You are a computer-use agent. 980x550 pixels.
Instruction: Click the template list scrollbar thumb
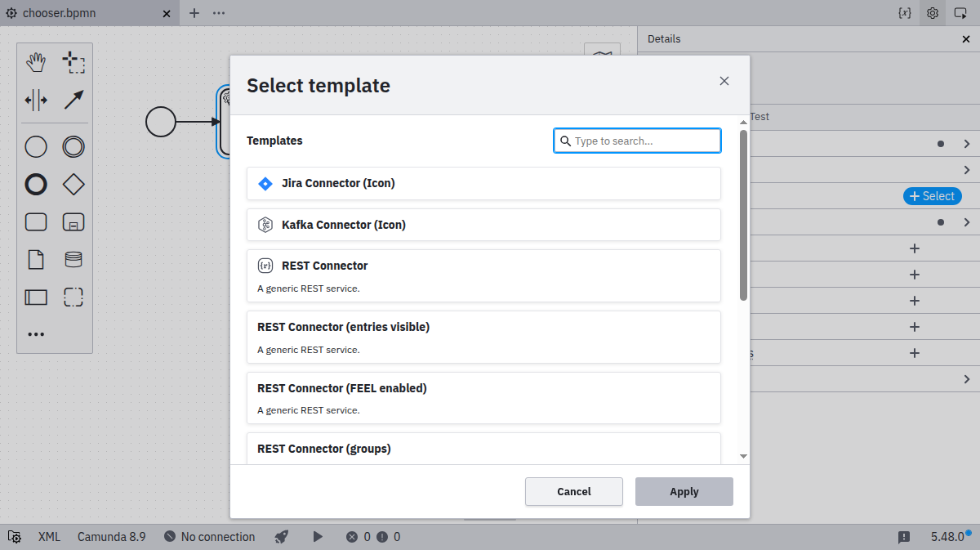click(x=743, y=215)
